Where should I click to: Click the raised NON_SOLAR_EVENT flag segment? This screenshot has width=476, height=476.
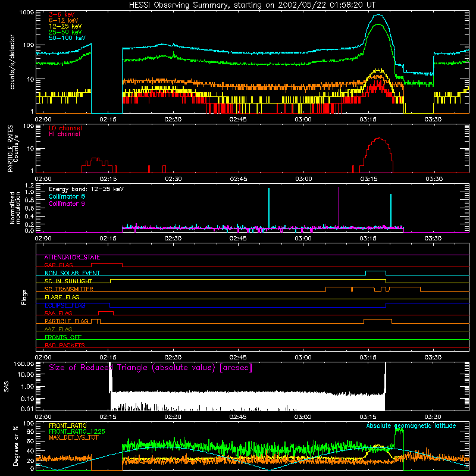pos(375,271)
